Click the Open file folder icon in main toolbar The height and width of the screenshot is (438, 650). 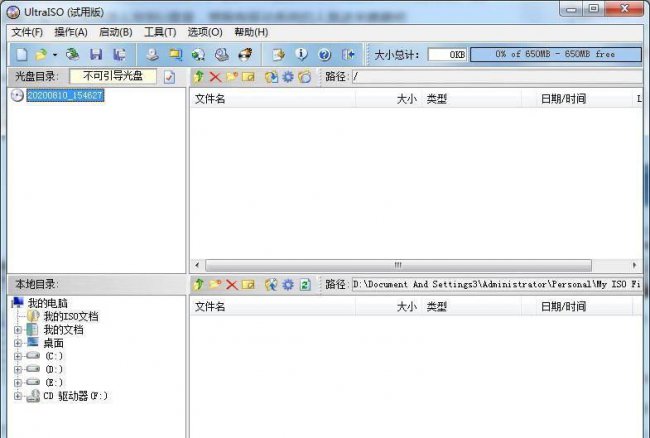point(41,54)
